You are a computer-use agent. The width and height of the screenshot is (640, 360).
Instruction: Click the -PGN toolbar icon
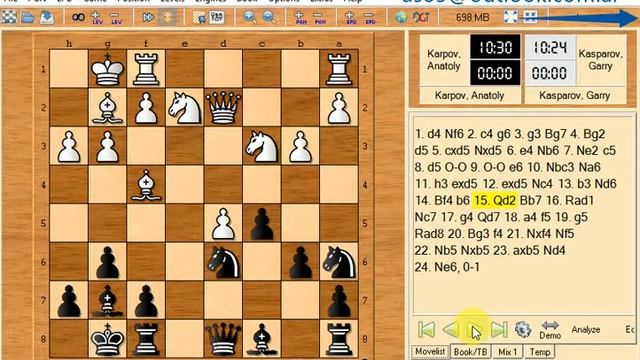(320, 17)
